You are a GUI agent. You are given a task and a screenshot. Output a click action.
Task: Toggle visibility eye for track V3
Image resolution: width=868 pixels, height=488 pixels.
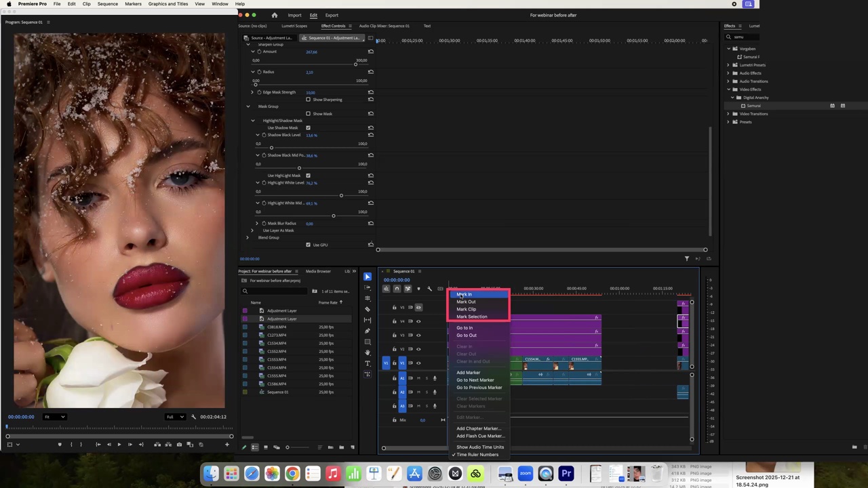pos(418,335)
